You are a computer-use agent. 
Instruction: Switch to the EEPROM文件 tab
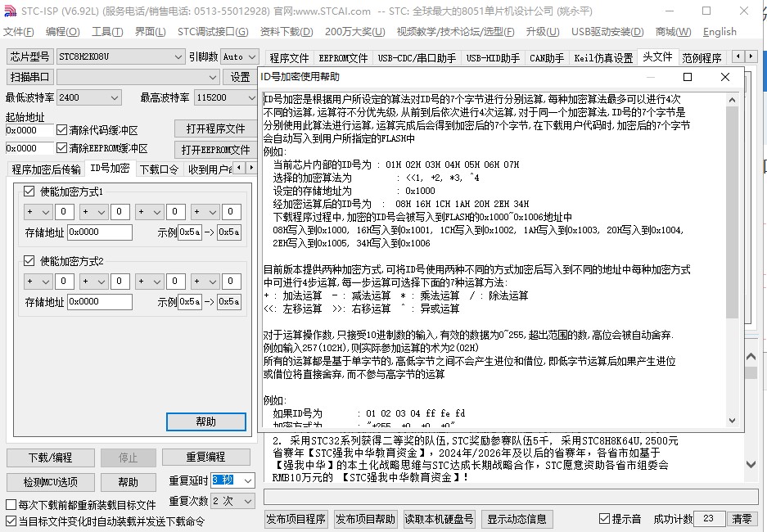click(x=343, y=58)
